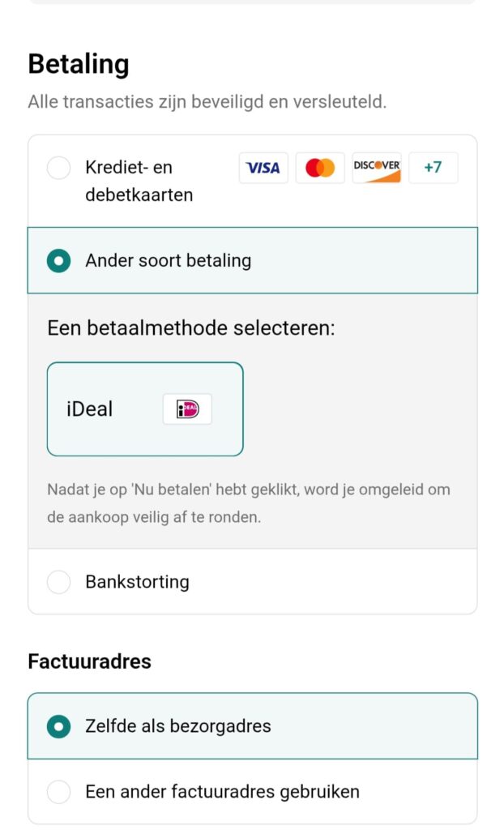Click the Factuuradres section heading
504x830 pixels.
click(89, 661)
